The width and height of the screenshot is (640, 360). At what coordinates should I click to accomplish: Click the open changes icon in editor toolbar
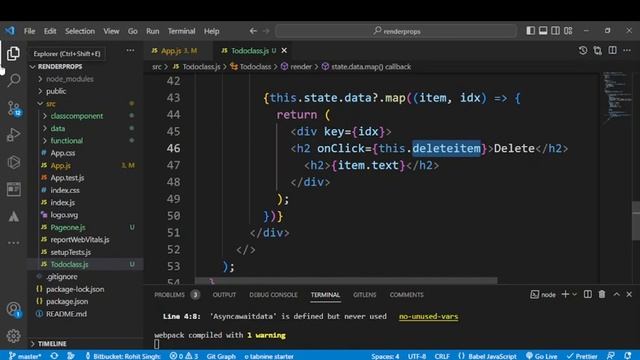coord(598,51)
